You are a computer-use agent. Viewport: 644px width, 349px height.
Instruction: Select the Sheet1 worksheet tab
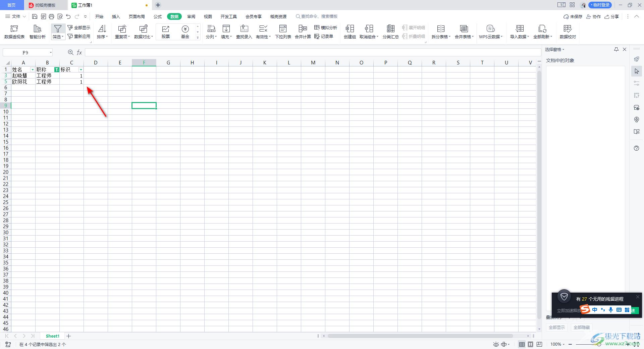point(53,336)
